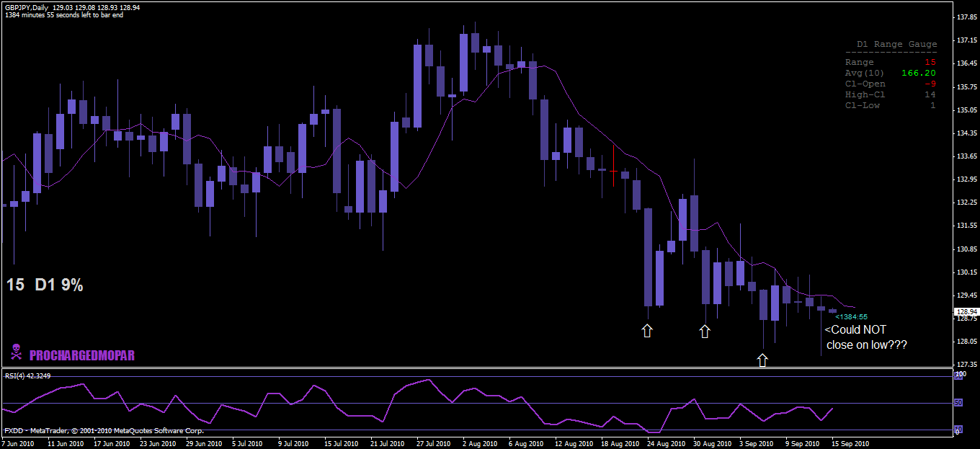Click the purple skull icon beside PROCHARGEDMOPAR
This screenshot has height=449, width=980.
15,352
